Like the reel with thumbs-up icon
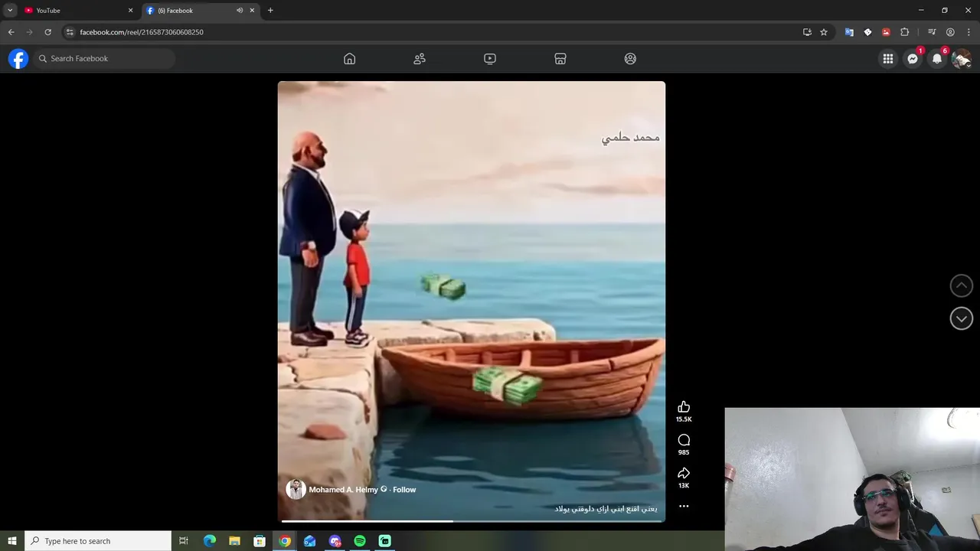Screen dimensions: 980x551 coord(684,407)
